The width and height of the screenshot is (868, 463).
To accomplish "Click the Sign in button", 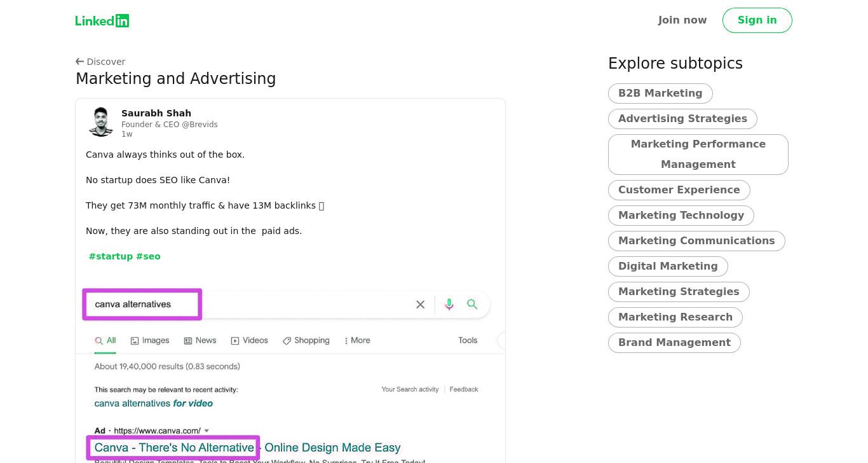I will pyautogui.click(x=757, y=20).
